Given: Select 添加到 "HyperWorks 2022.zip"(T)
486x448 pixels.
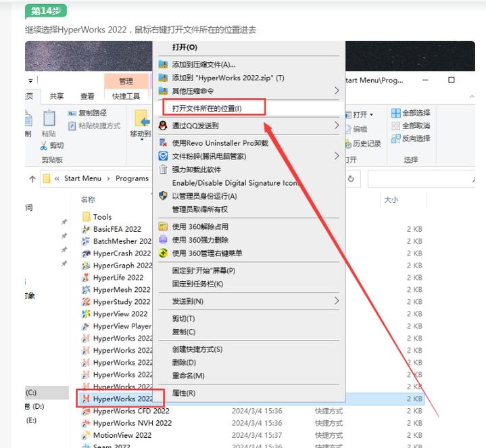Looking at the screenshot, I should click(x=228, y=78).
